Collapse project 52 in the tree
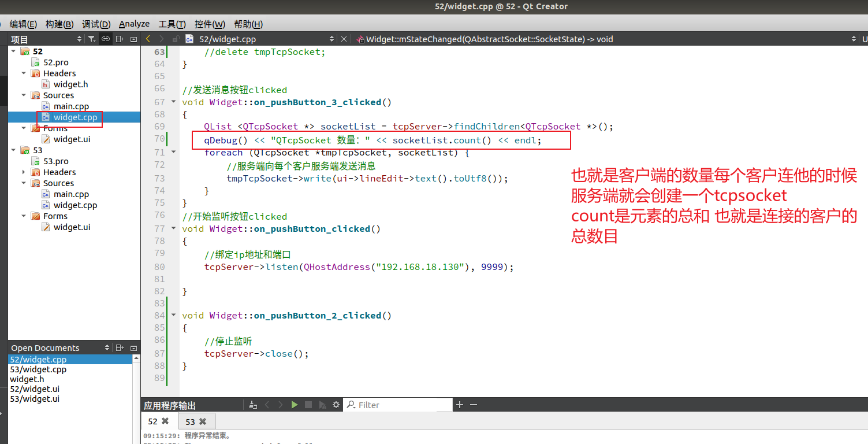Viewport: 868px width, 444px height. coord(13,51)
